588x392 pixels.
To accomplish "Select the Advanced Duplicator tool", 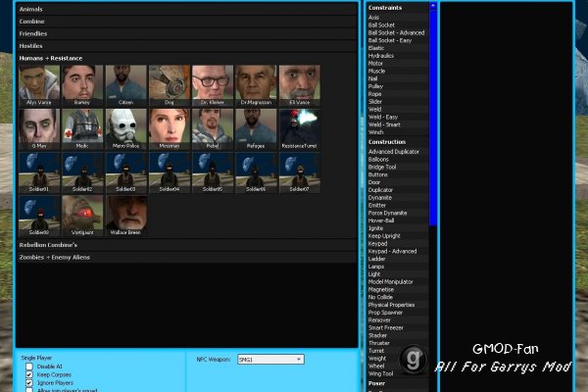I will coord(394,152).
